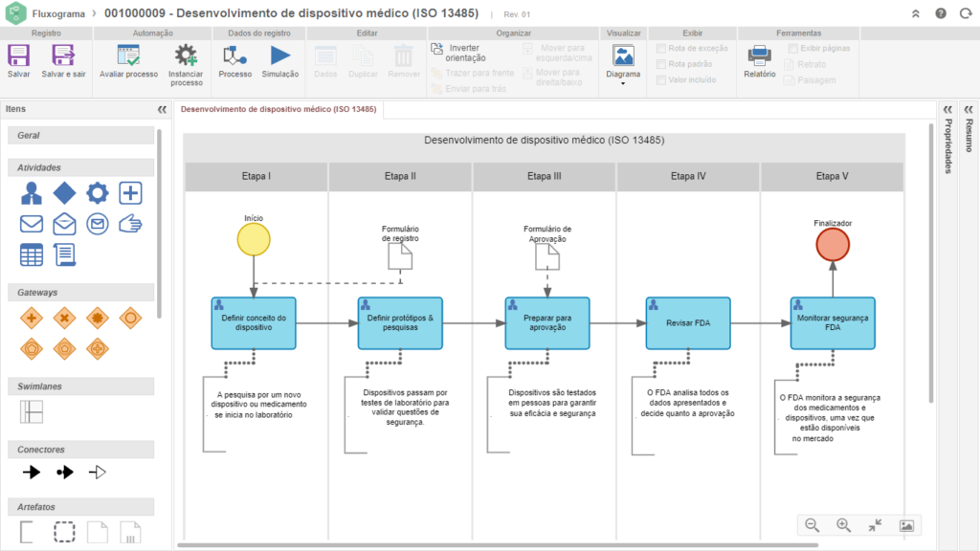This screenshot has width=980, height=551.
Task: Click the Revisar FDA task box
Action: pos(687,322)
